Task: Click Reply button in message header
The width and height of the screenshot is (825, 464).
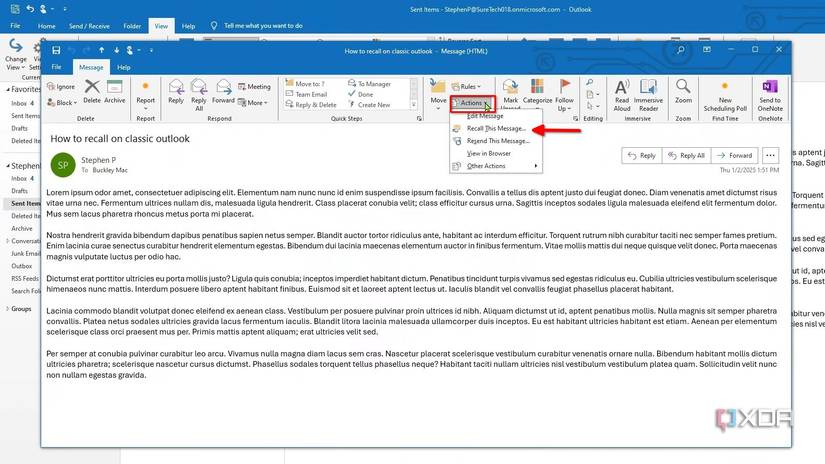Action: tap(641, 155)
